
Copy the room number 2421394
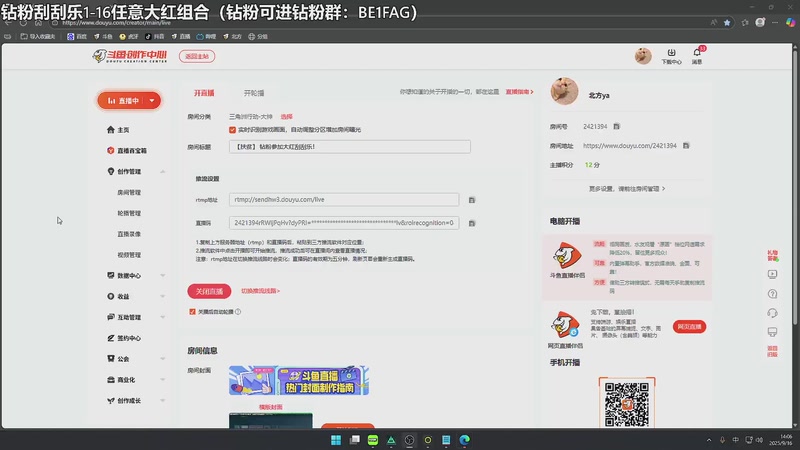[616, 127]
